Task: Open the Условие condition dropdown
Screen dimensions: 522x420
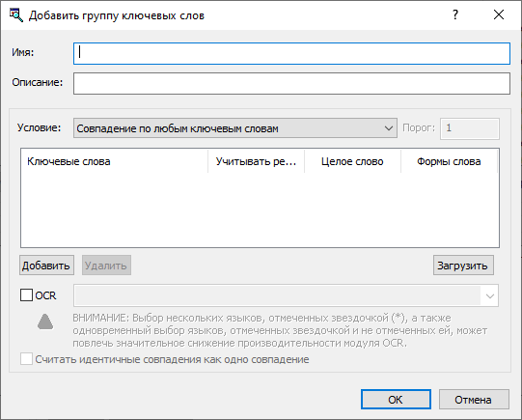Action: tap(235, 128)
